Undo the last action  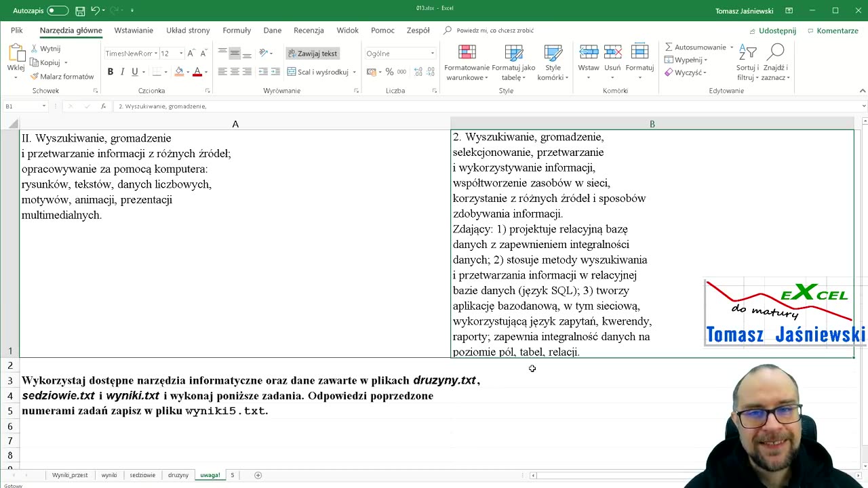(x=95, y=11)
